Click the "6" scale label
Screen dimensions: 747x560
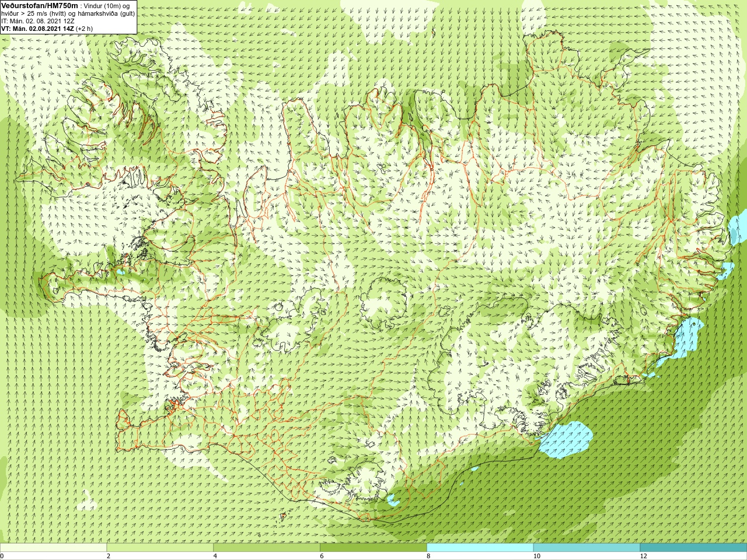point(322,556)
